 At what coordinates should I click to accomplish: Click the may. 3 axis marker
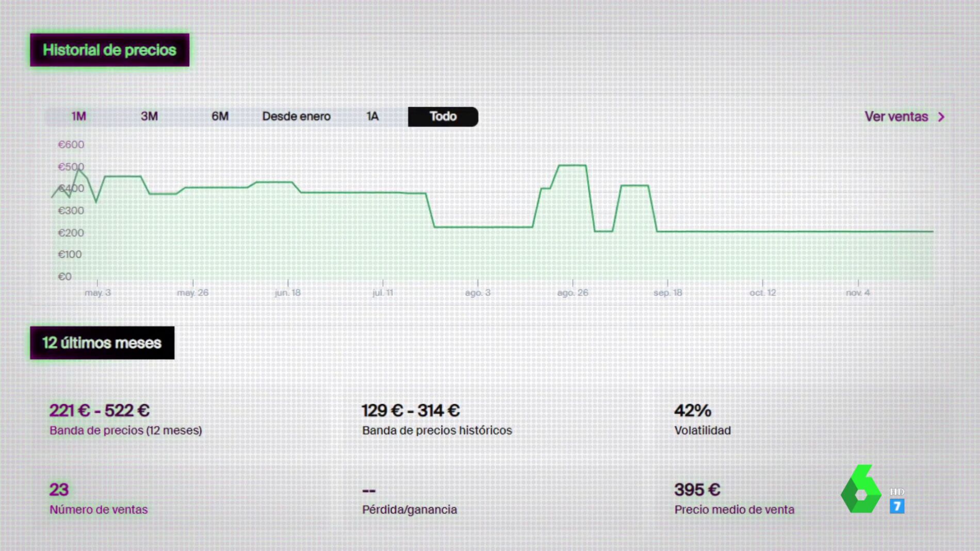pyautogui.click(x=97, y=293)
